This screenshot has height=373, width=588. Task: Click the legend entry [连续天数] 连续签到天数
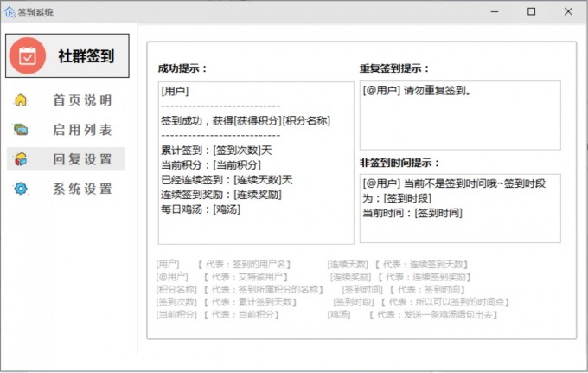[398, 265]
